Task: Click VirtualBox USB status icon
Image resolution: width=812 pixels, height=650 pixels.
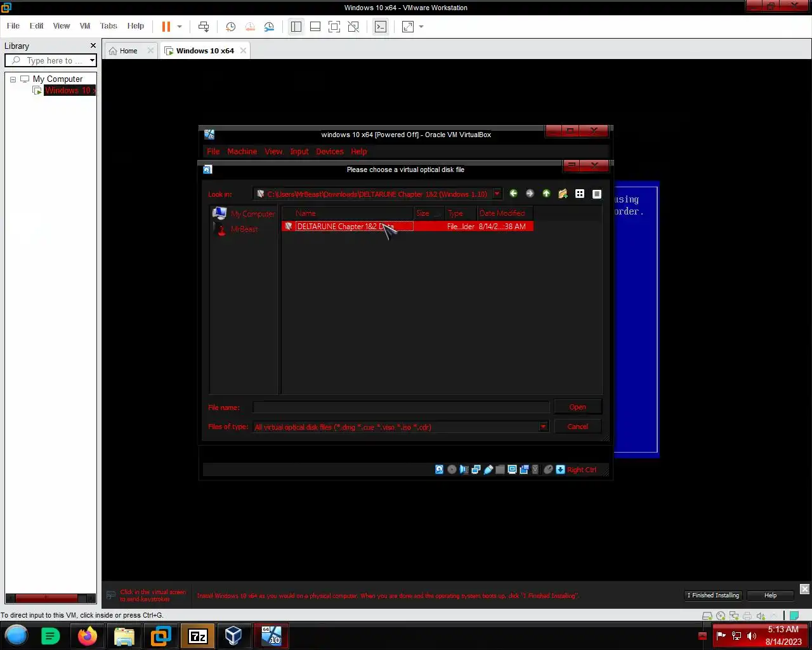Action: (x=488, y=470)
